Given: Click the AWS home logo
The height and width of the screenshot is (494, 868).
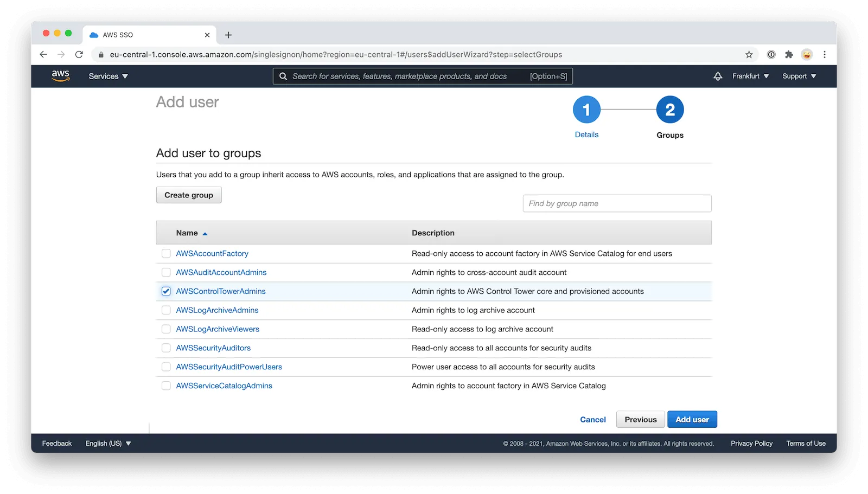Looking at the screenshot, I should tap(60, 76).
